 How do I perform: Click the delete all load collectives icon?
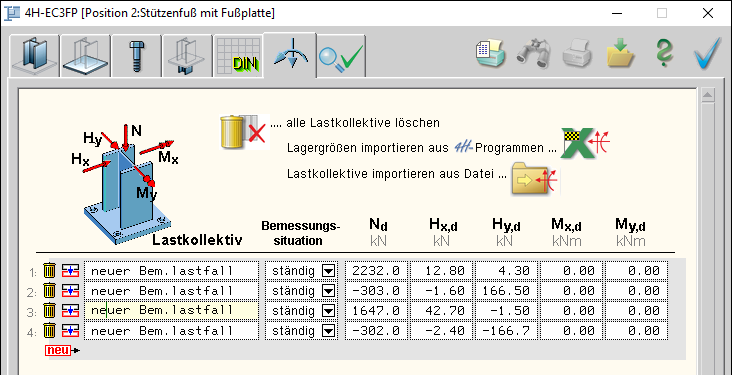[245, 132]
